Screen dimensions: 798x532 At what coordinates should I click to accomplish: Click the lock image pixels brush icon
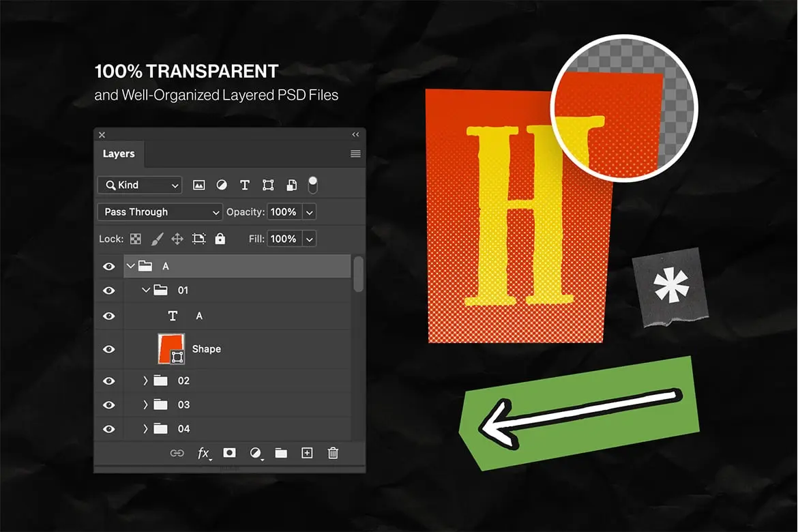pyautogui.click(x=156, y=239)
